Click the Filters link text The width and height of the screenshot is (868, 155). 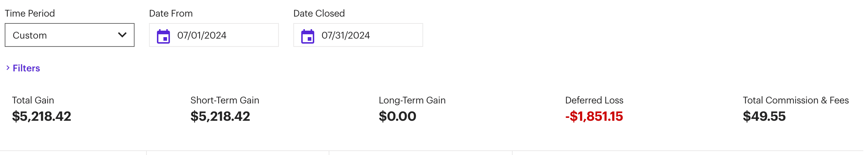[26, 68]
